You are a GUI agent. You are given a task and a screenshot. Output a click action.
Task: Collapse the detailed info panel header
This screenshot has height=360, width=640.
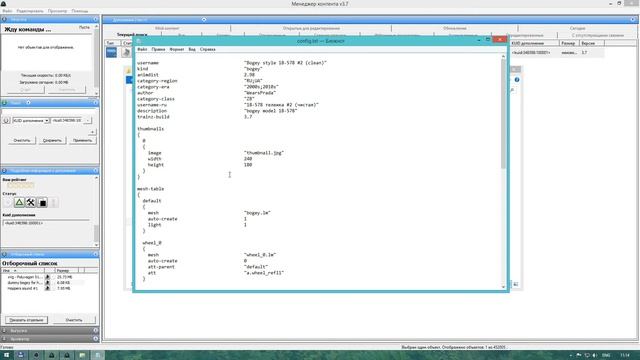click(50, 170)
